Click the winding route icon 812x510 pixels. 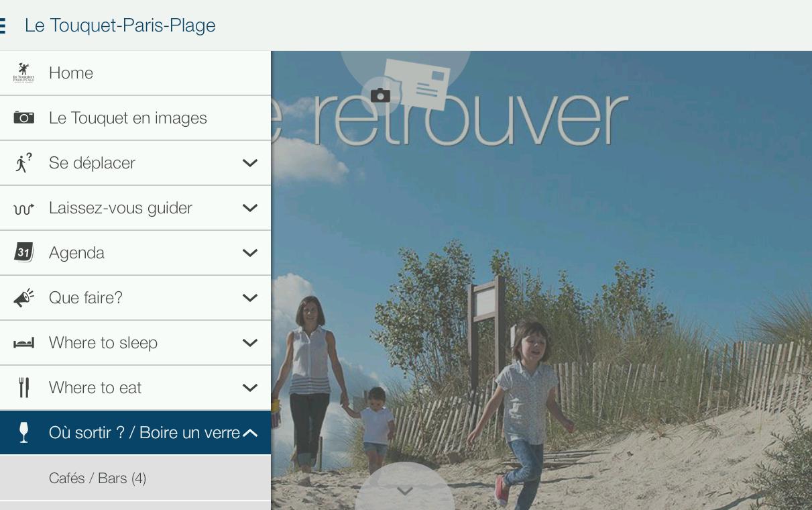tap(23, 209)
